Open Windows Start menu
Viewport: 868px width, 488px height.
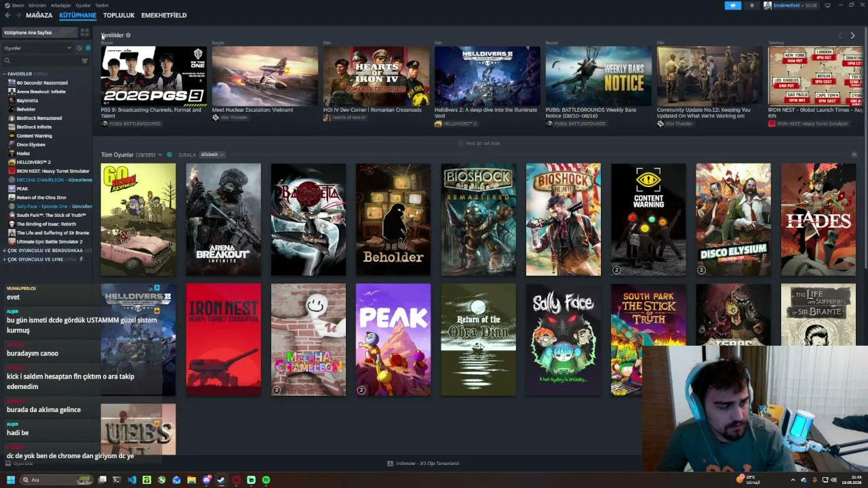tap(10, 480)
